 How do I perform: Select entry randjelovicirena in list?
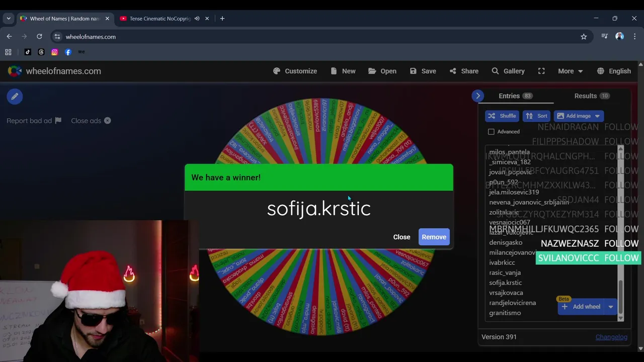point(512,303)
